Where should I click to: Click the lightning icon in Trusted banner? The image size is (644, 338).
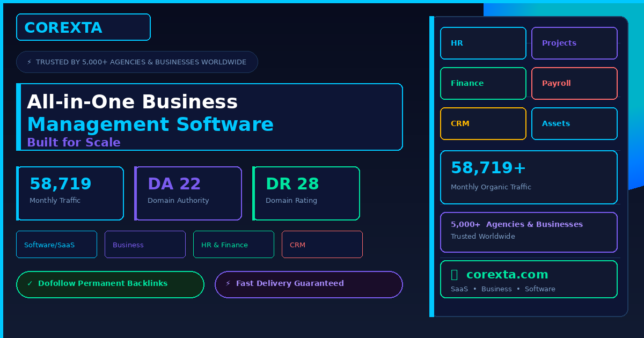coord(29,62)
